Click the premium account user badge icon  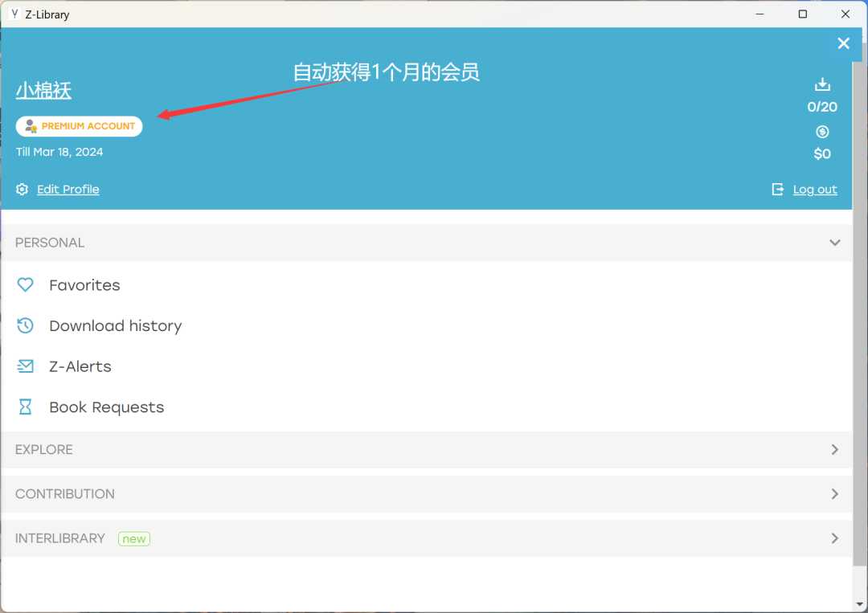coord(31,126)
